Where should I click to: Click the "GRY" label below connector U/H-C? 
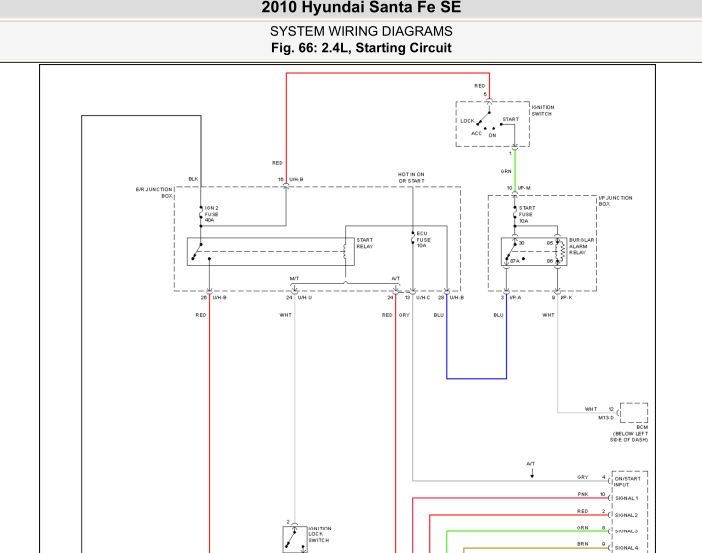tap(404, 315)
